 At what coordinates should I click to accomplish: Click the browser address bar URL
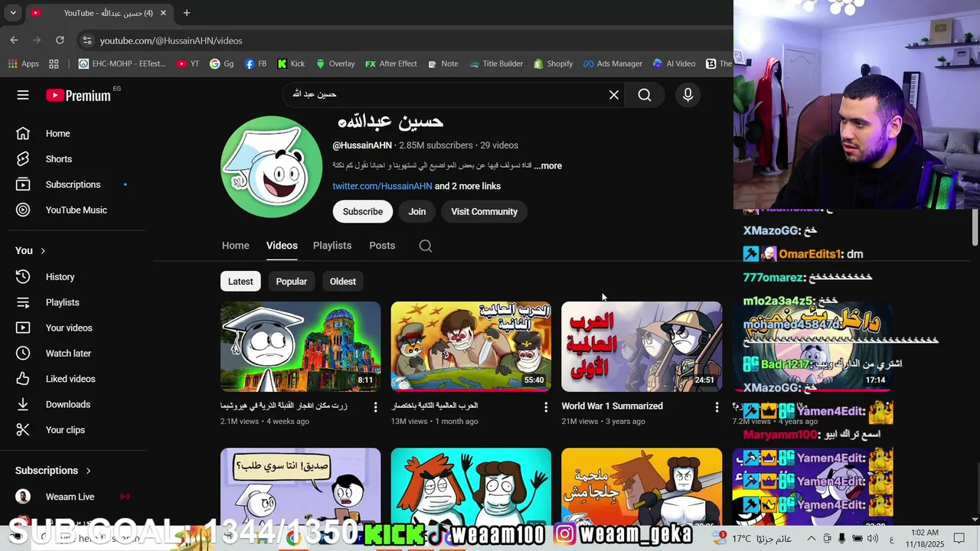171,41
